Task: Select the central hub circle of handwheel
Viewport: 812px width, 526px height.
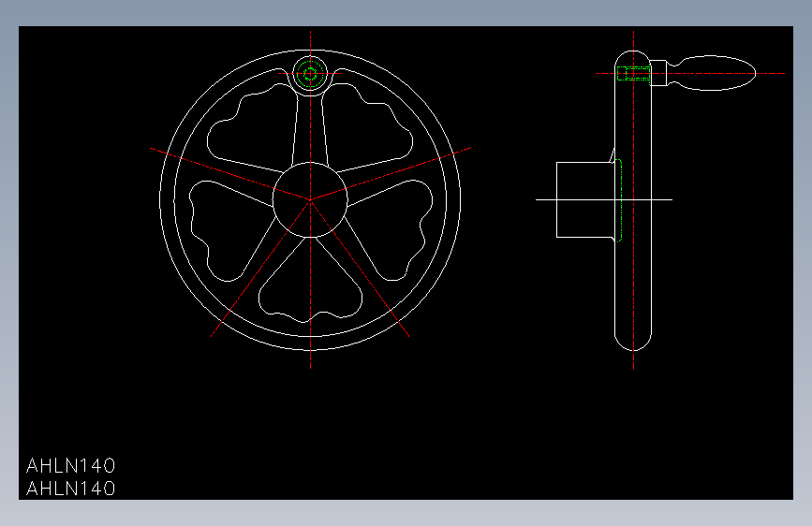Action: pyautogui.click(x=310, y=199)
